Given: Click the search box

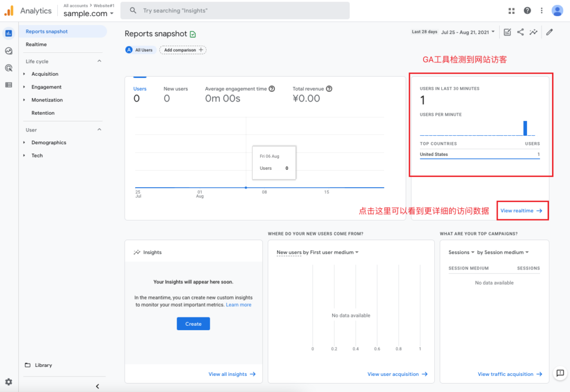Looking at the screenshot, I should (235, 11).
